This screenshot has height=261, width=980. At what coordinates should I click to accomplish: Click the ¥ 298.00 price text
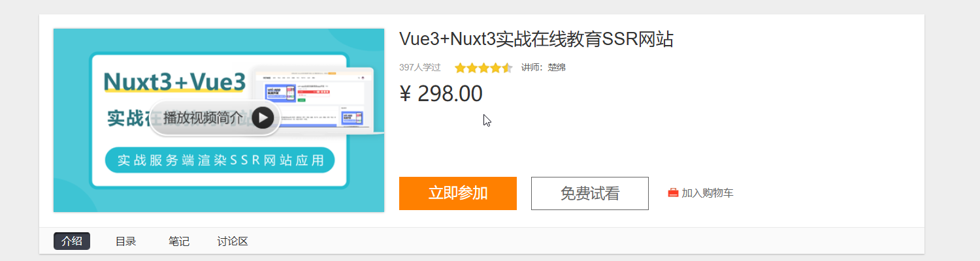pyautogui.click(x=441, y=94)
